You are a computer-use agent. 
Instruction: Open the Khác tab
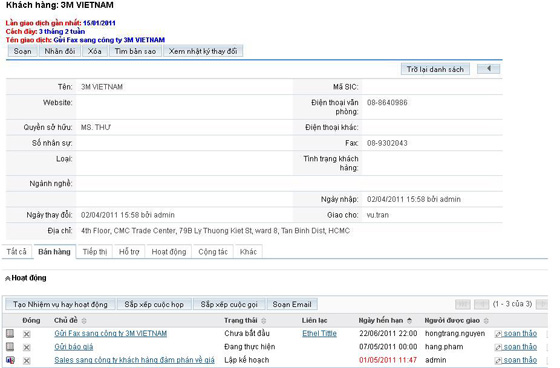pyautogui.click(x=248, y=252)
